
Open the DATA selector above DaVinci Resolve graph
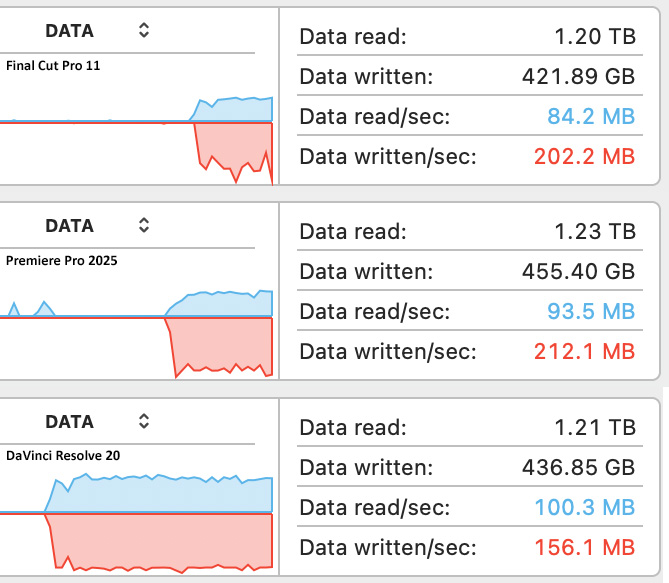[144, 421]
